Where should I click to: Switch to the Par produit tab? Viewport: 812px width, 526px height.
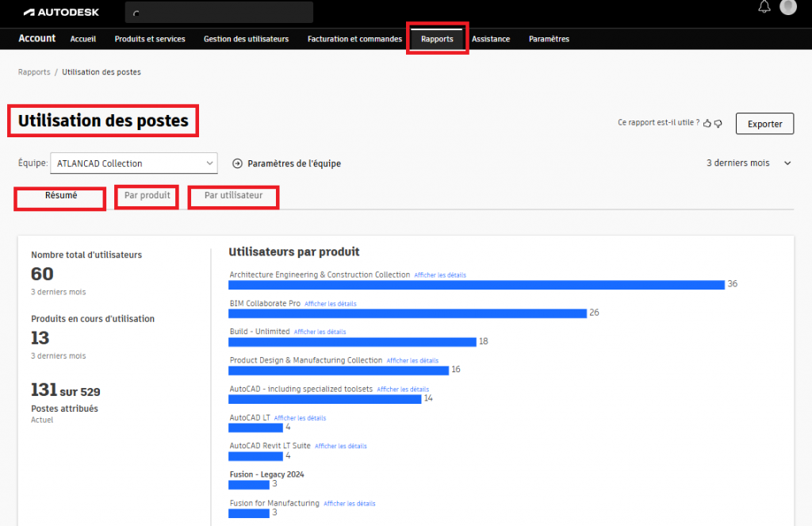[147, 196]
